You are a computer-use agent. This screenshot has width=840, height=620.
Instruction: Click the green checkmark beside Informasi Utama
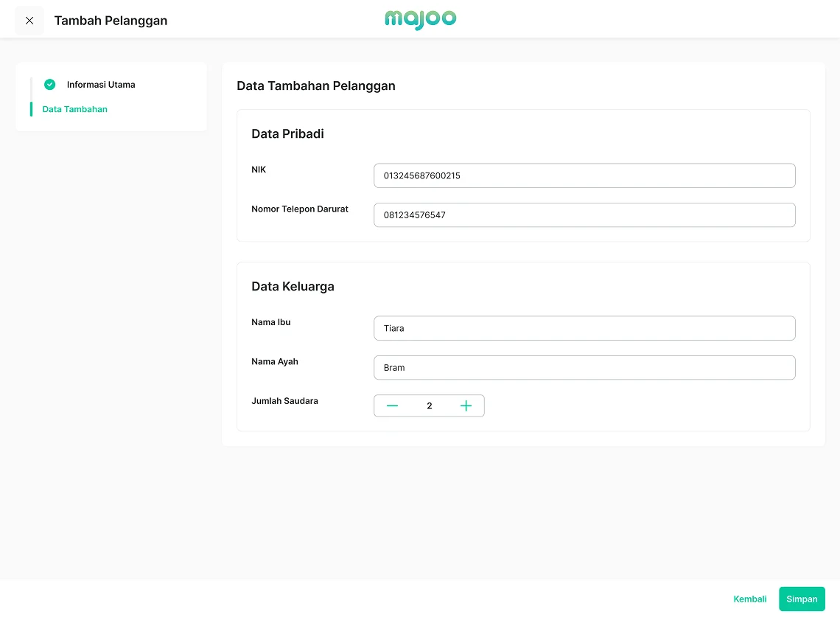pyautogui.click(x=49, y=85)
